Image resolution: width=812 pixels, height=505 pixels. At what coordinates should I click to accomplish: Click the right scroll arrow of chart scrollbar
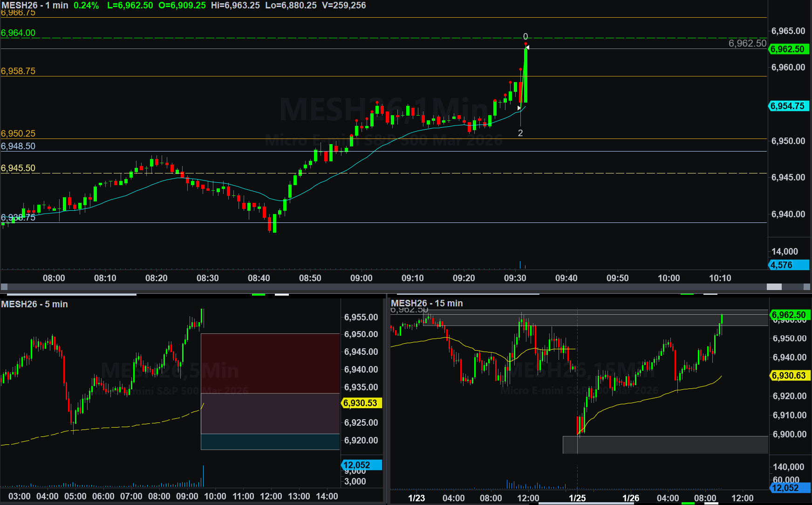(x=807, y=287)
